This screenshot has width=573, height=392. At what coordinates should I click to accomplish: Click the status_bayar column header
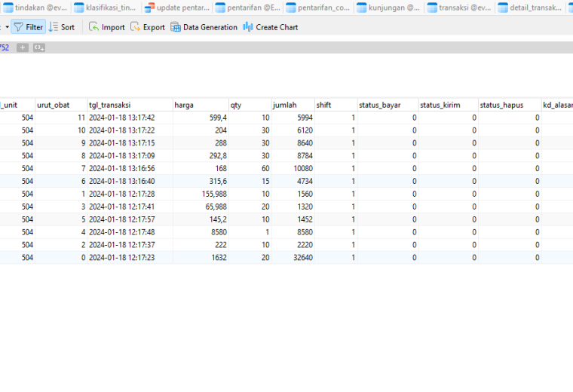click(x=388, y=106)
